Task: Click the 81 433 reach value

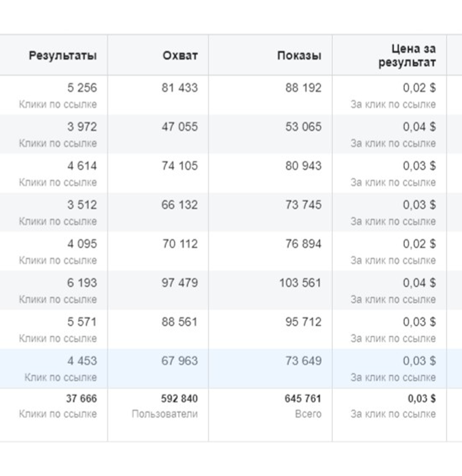Action: point(179,88)
